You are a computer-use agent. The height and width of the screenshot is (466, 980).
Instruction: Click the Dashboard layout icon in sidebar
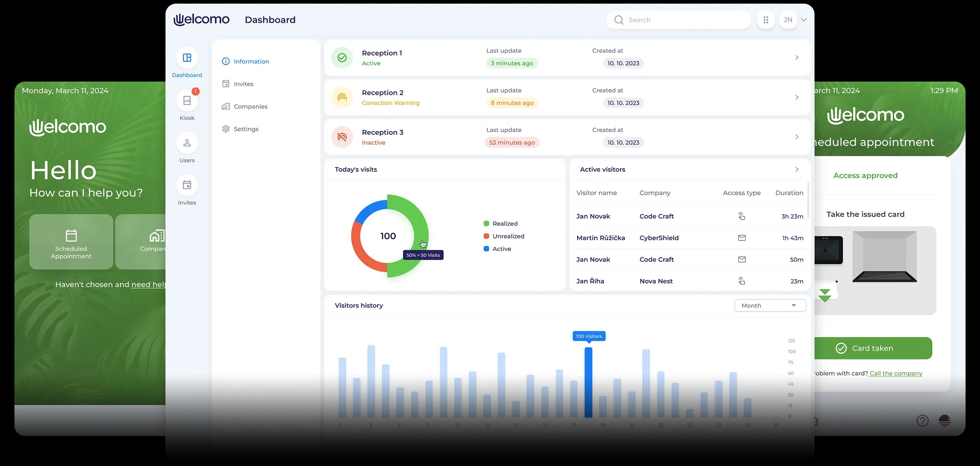tap(187, 58)
